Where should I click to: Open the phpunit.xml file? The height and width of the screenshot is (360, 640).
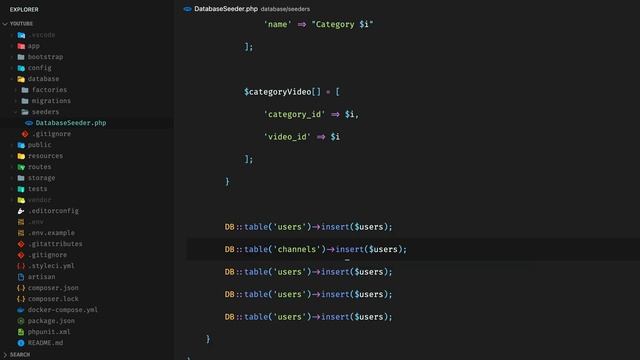49,332
